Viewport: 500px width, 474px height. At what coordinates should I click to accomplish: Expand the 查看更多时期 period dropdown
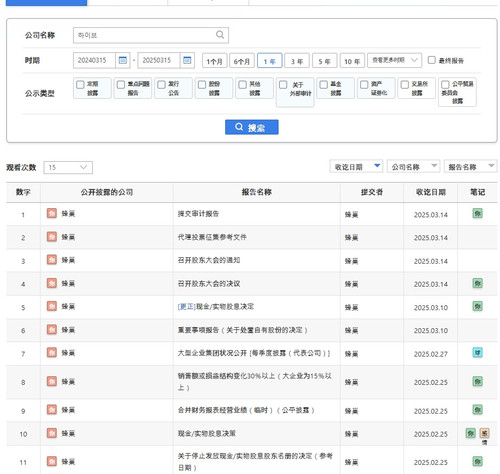pos(394,60)
